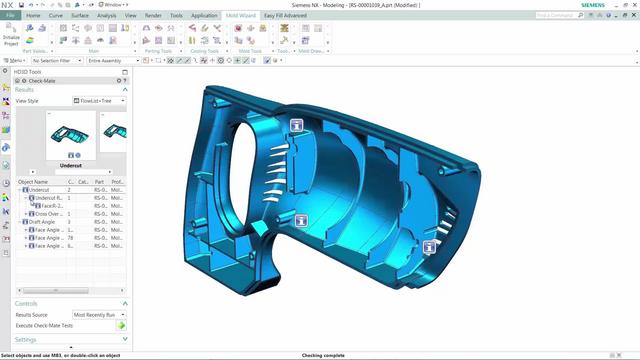Screen dimensions: 640x360
Task: Switch to the Home ribbon tab
Action: tap(33, 16)
